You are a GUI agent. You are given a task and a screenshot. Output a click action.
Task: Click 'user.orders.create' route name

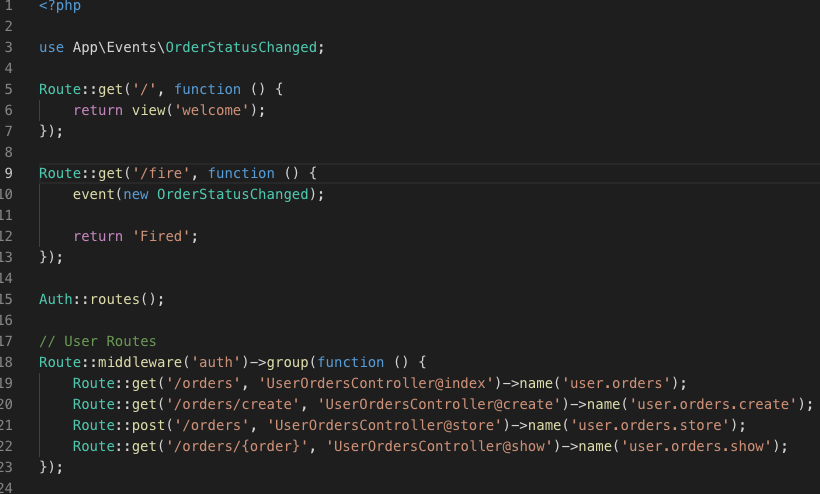pos(713,404)
